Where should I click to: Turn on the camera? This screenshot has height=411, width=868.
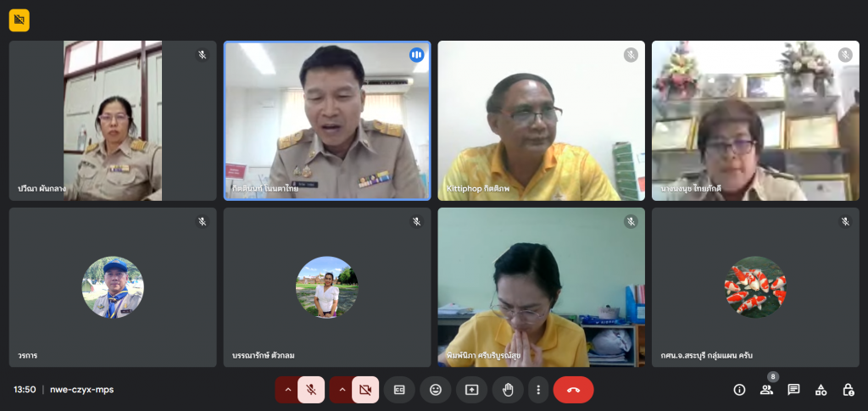pyautogui.click(x=365, y=390)
